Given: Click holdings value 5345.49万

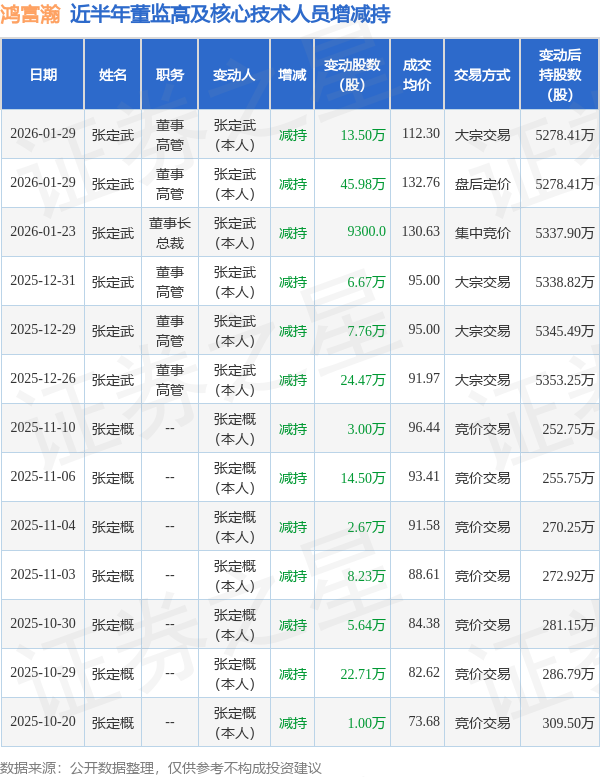Looking at the screenshot, I should pos(564,331).
